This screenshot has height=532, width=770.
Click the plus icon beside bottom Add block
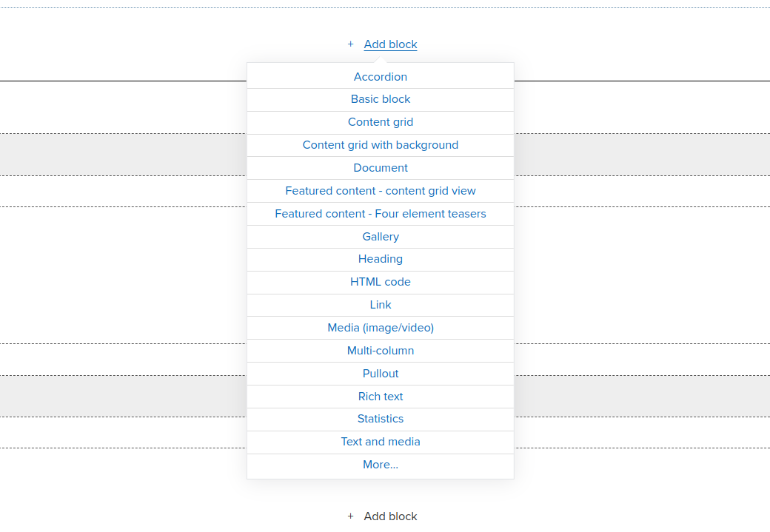[350, 516]
